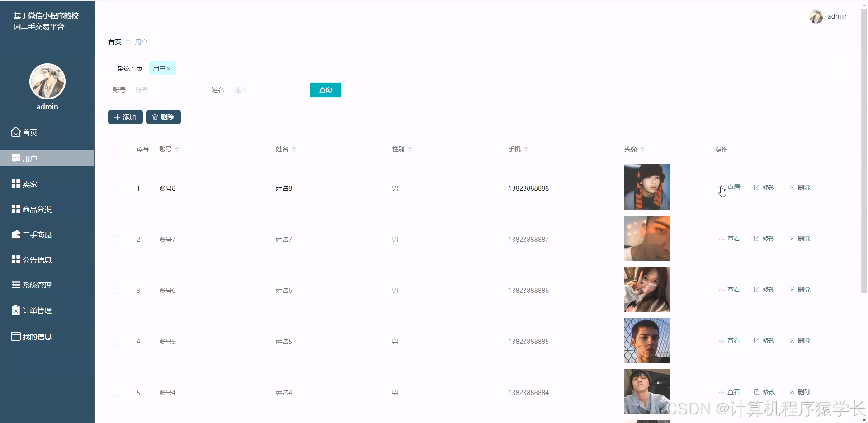Click the grid icon beside 卖家

[16, 183]
